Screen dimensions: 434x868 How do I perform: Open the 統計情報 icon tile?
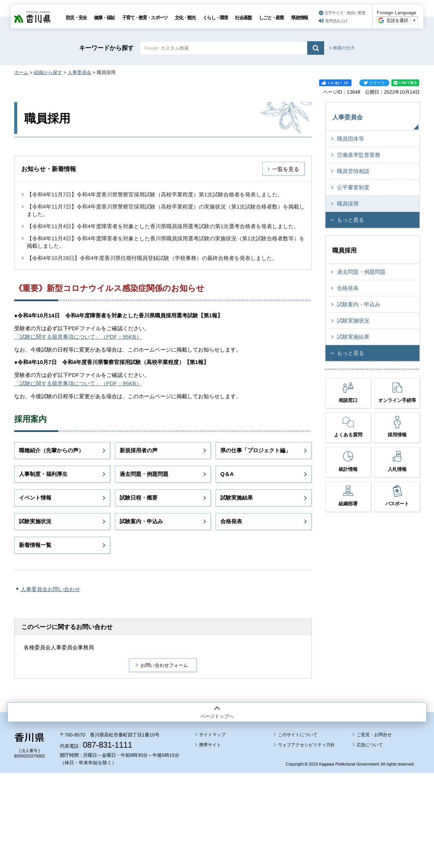[x=348, y=462]
